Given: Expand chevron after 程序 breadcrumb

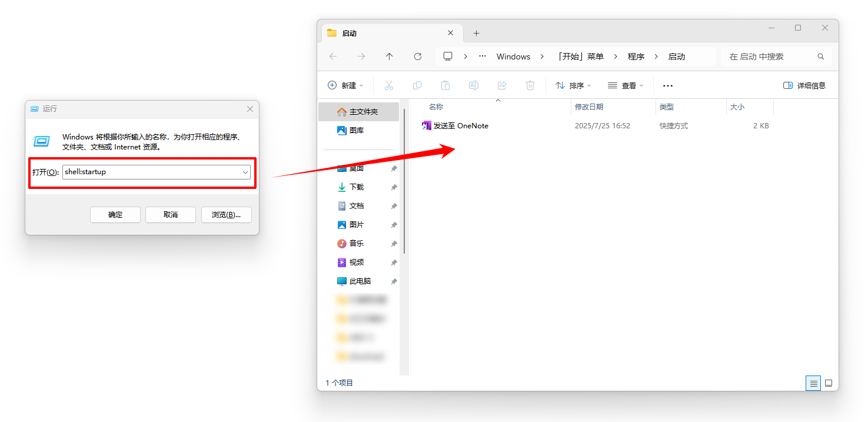Looking at the screenshot, I should 656,57.
